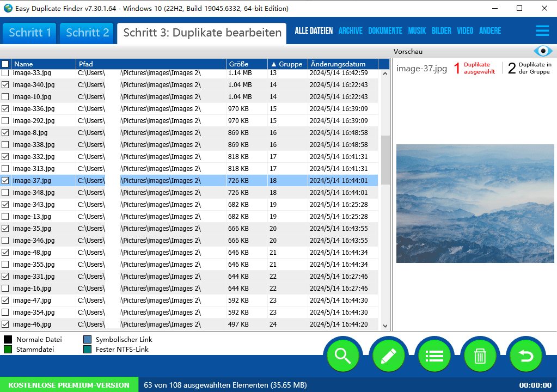Click the globe application icon in title bar
Screen dimensions: 557x392
pyautogui.click(x=8, y=8)
